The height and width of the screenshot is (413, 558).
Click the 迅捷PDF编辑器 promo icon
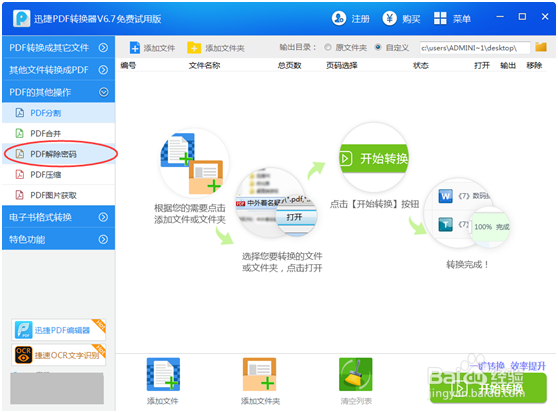23,330
